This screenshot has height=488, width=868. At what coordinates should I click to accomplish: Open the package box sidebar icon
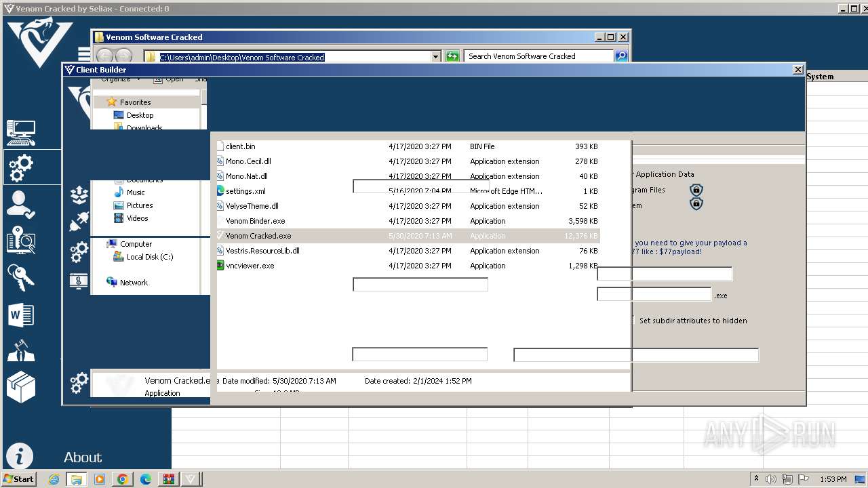20,388
